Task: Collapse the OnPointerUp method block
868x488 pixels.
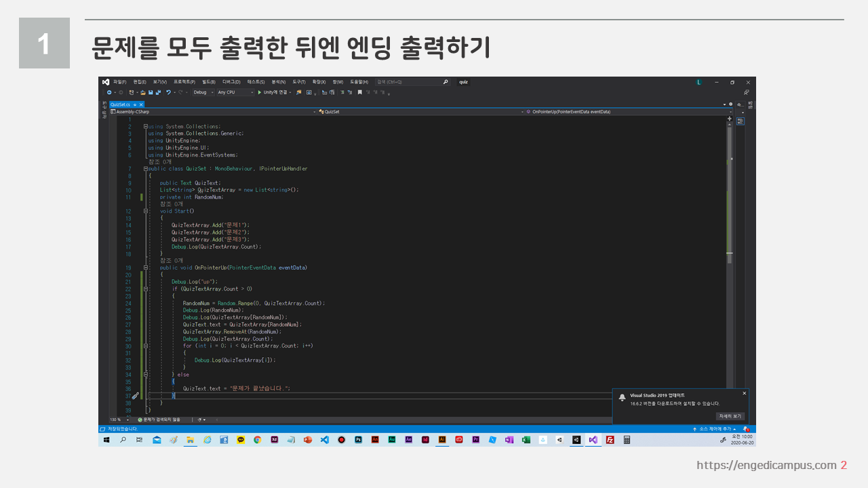Action: click(145, 268)
